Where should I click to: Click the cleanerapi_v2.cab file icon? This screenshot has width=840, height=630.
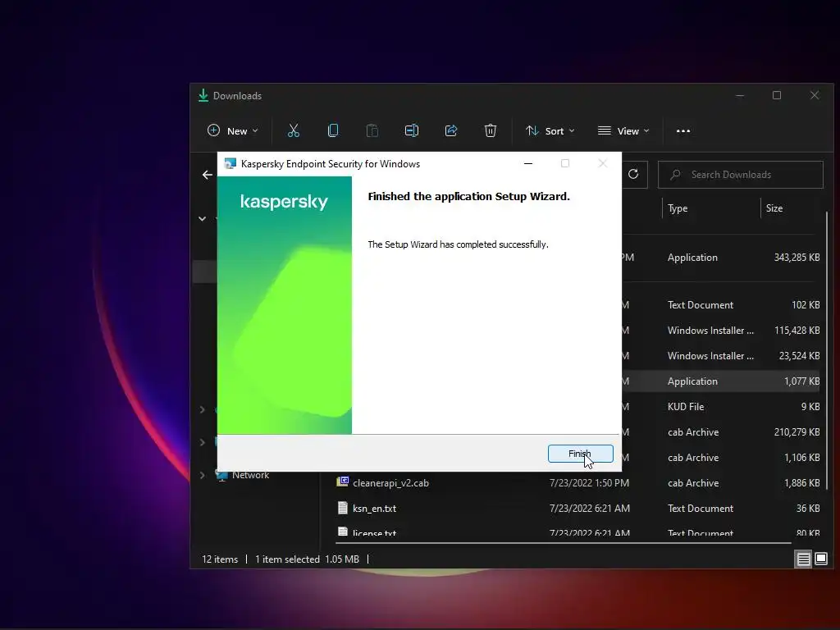342,482
